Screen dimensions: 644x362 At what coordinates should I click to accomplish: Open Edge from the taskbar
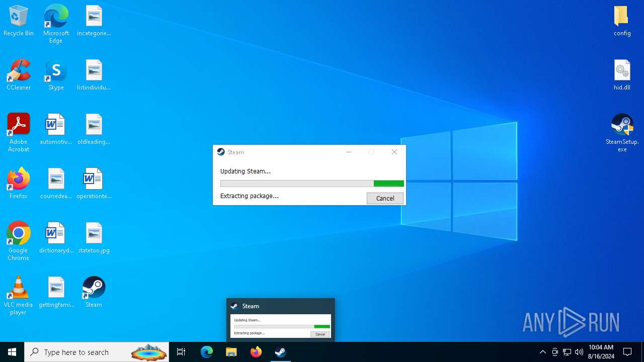click(207, 352)
